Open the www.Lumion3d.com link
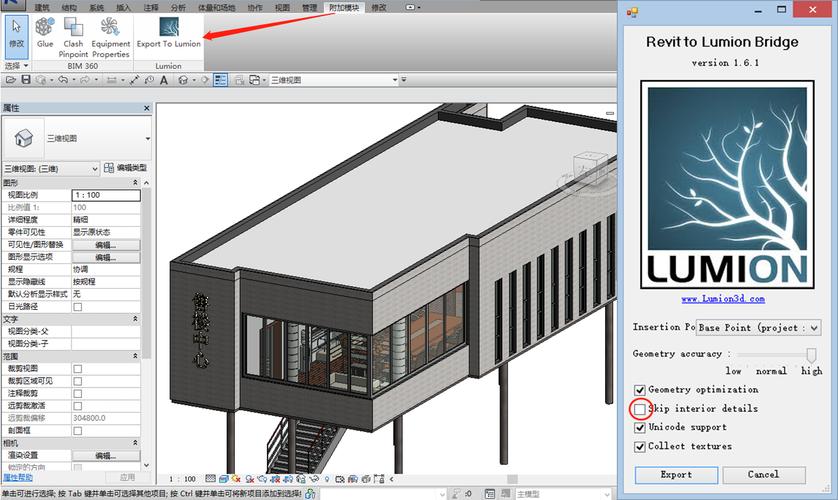Screen dimensions: 838x500 click(x=722, y=299)
